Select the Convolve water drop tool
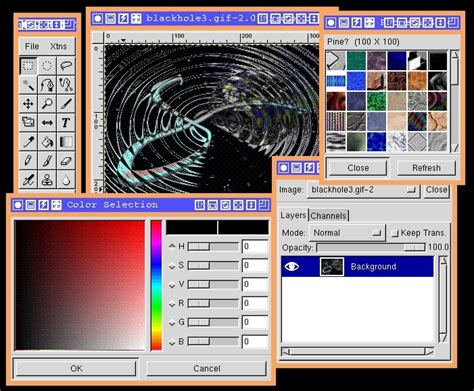This screenshot has width=474, height=391. click(x=66, y=180)
